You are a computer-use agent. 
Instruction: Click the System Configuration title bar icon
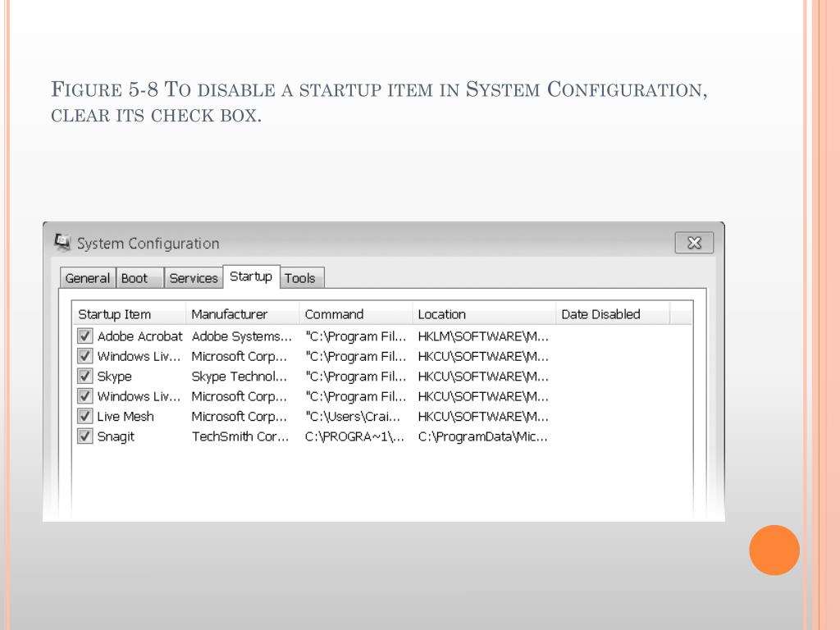point(62,243)
